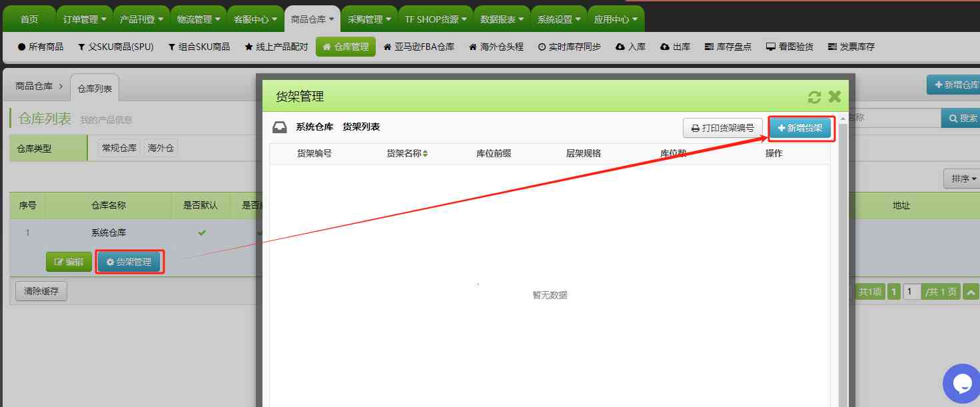980x407 pixels.
Task: Open the 入库 (inbound) function
Action: (x=630, y=46)
